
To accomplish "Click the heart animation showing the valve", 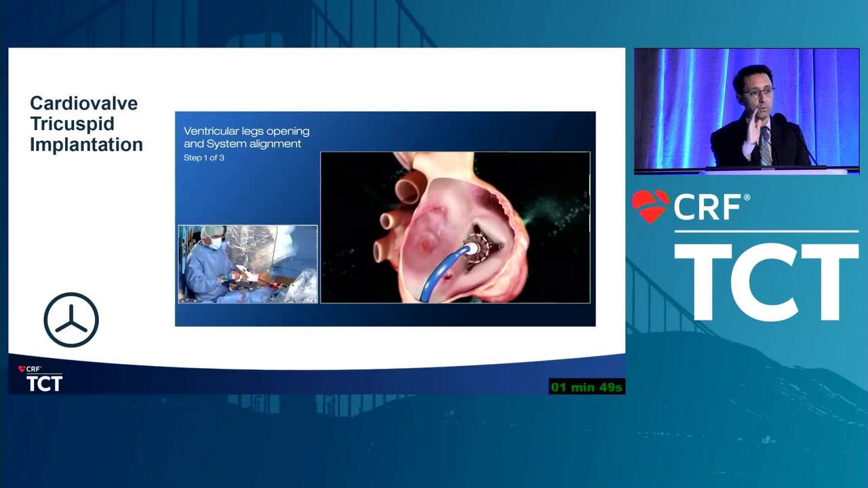I will (x=455, y=227).
